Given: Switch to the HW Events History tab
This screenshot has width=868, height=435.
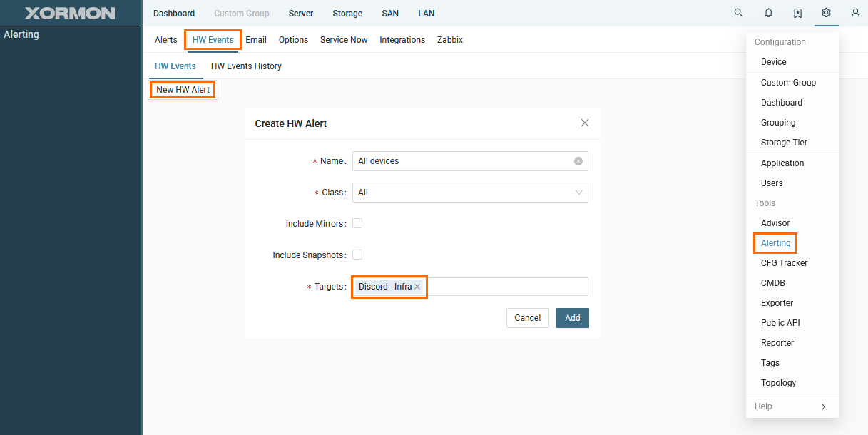Looking at the screenshot, I should tap(246, 66).
